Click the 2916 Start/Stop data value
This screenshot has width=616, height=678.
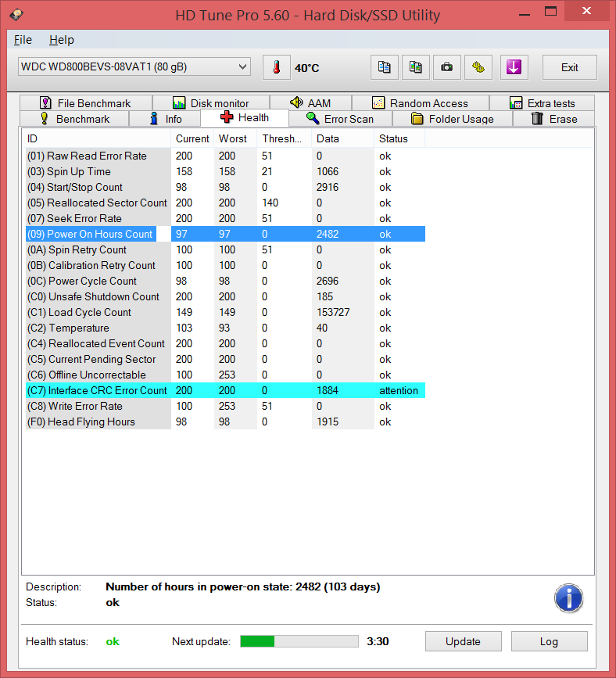coord(328,187)
